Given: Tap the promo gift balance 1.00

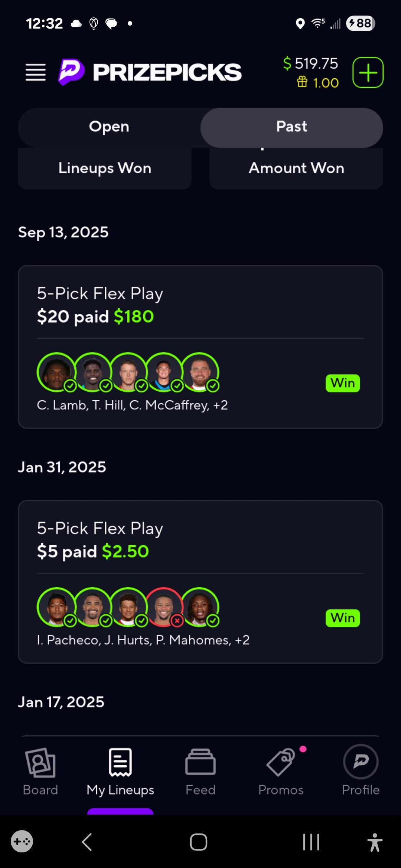Looking at the screenshot, I should point(318,82).
